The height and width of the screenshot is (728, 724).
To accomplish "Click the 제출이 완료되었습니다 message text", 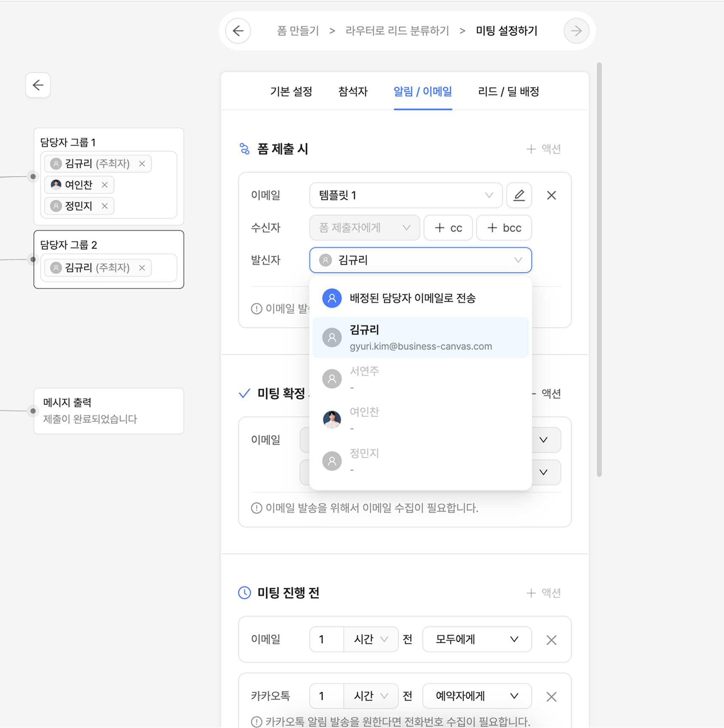I will point(90,419).
